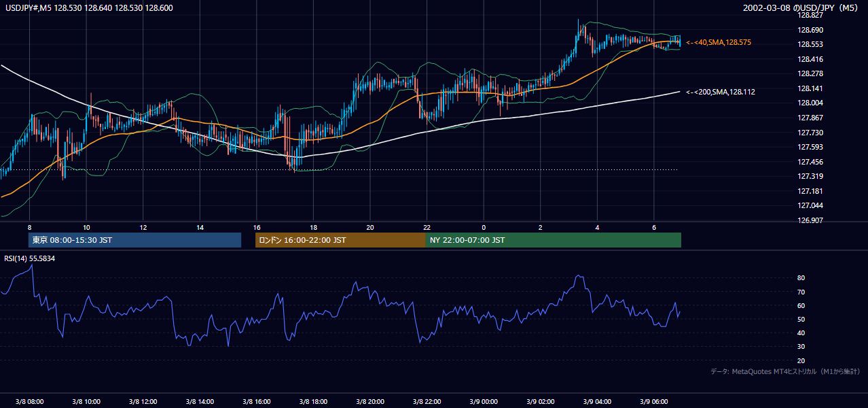The height and width of the screenshot is (408, 868).
Task: Click the USDJPY#,M5 chart title text
Action: click(89, 7)
